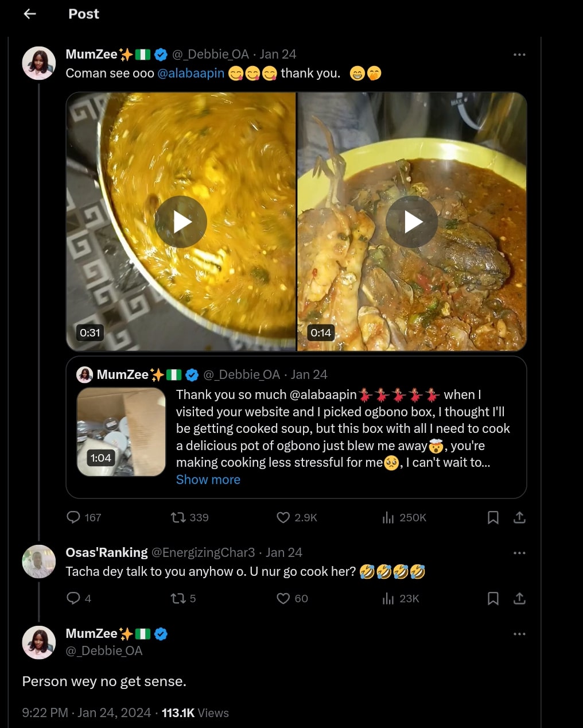The width and height of the screenshot is (583, 728).
Task: Like Osas'Ranking's reply with 60 likes
Action: tap(283, 598)
